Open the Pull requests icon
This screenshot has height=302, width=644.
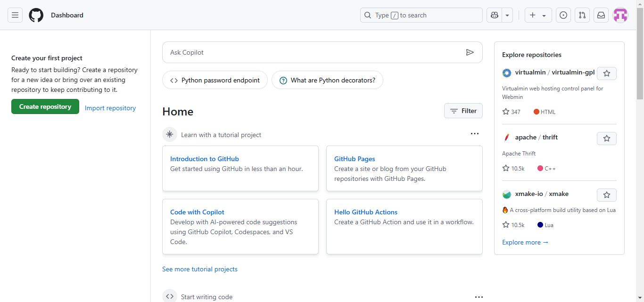coord(582,15)
